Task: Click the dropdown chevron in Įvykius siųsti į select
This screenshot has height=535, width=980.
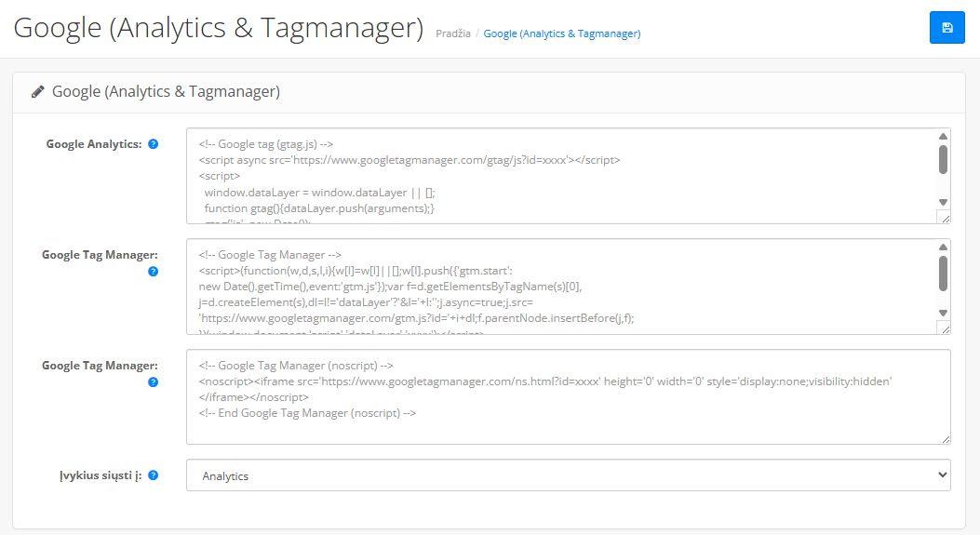Action: point(942,475)
